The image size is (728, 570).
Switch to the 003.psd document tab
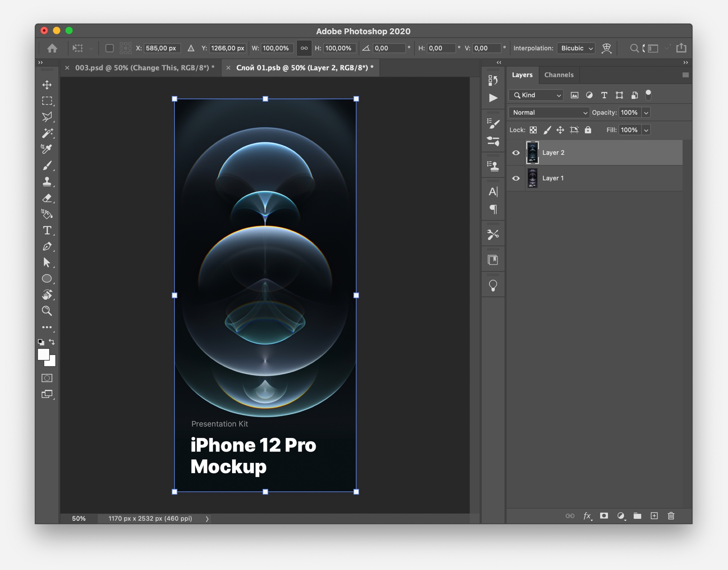point(145,68)
